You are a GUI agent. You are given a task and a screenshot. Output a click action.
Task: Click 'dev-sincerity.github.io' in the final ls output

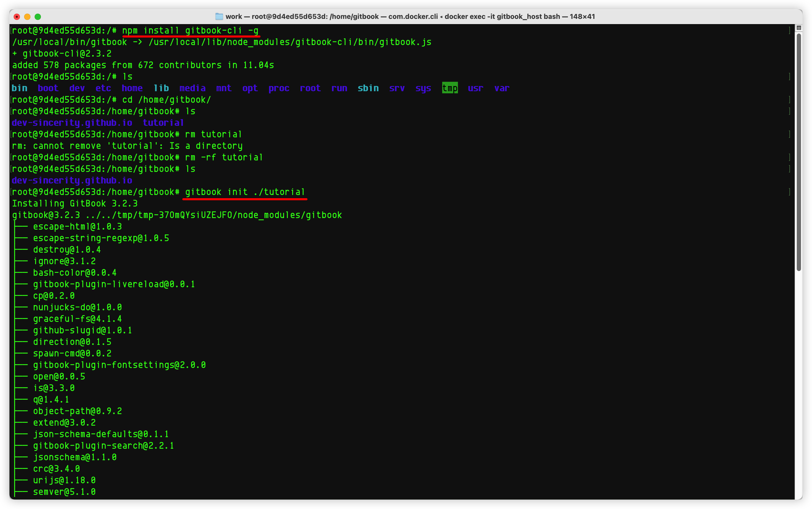pos(72,180)
